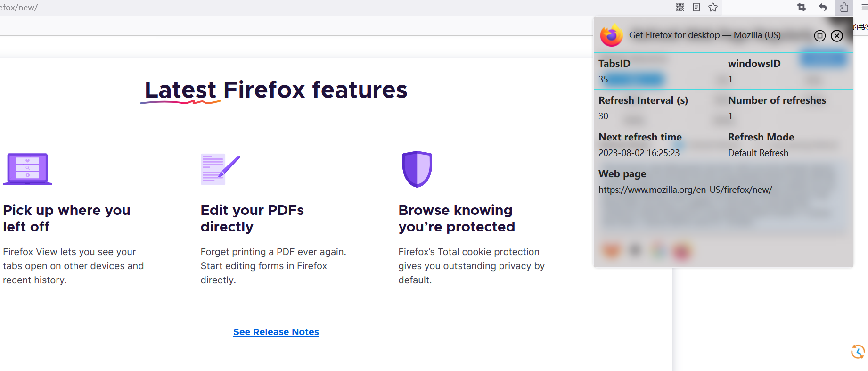Click the TabsID value 35

(603, 79)
